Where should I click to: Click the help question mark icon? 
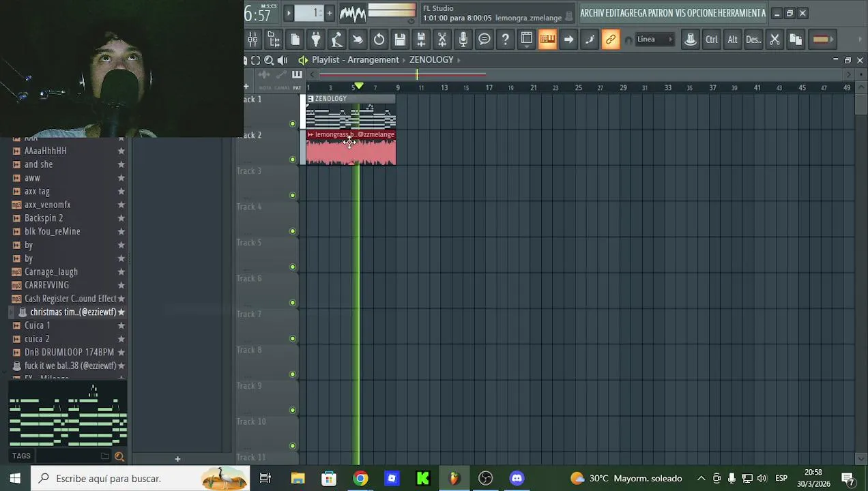click(505, 40)
